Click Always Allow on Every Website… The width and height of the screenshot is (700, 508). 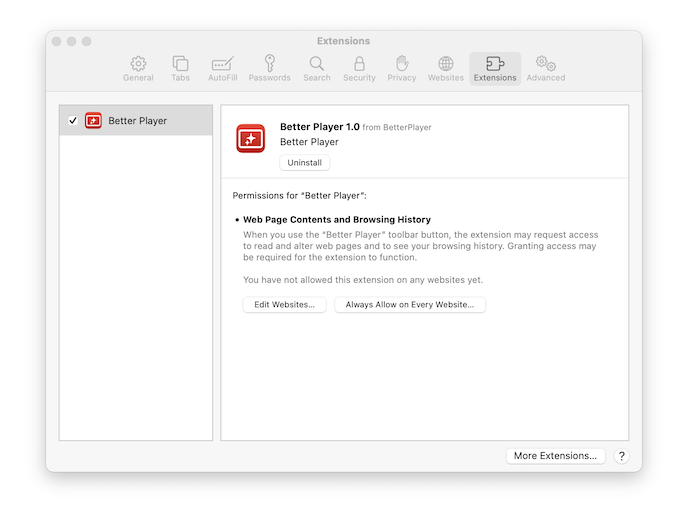[x=410, y=304]
